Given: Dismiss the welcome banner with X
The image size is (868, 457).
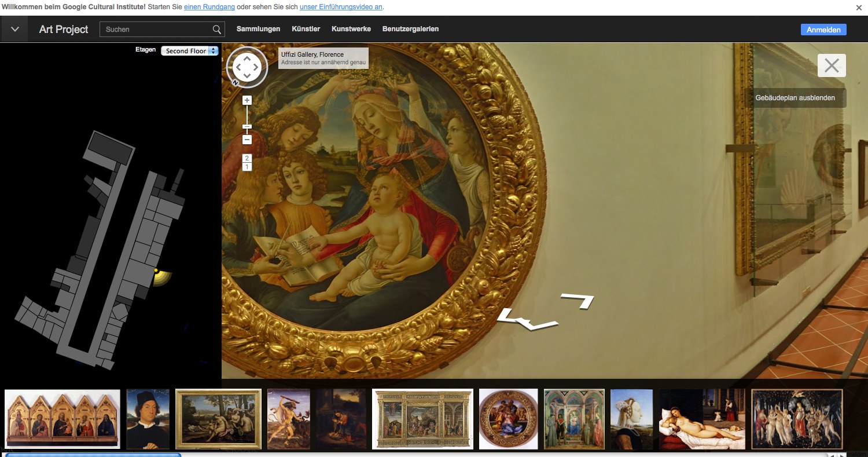Looking at the screenshot, I should [859, 8].
